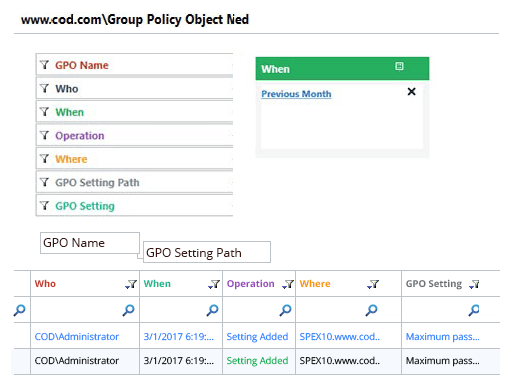The image size is (520, 382).
Task: Click the green When panel header title
Action: [x=275, y=69]
